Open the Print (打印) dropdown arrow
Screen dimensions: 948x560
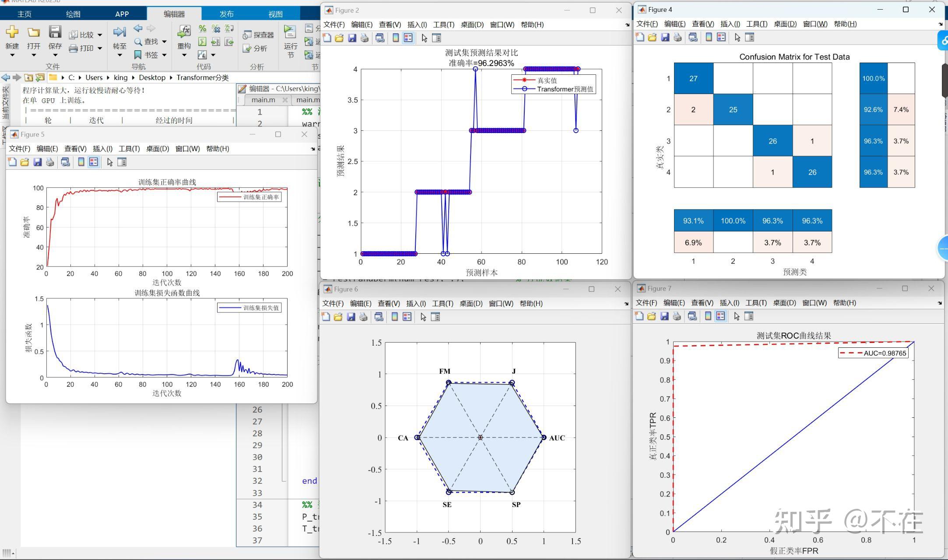[100, 48]
